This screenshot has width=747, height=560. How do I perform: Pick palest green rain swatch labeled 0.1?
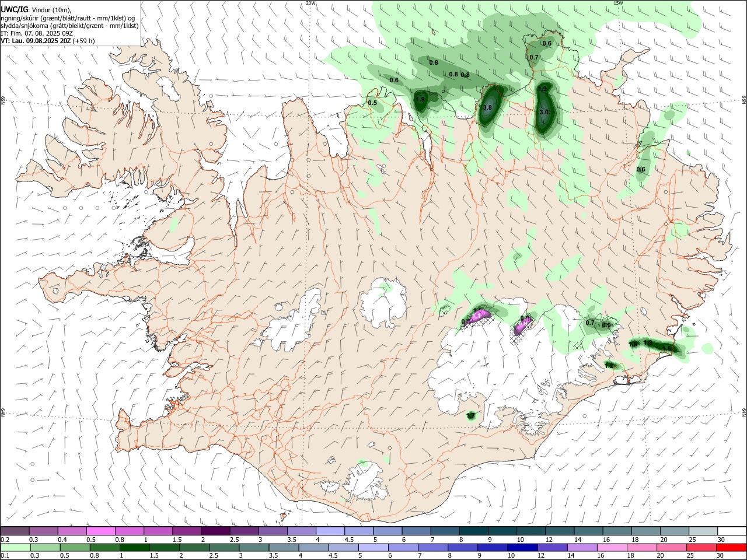point(15,548)
